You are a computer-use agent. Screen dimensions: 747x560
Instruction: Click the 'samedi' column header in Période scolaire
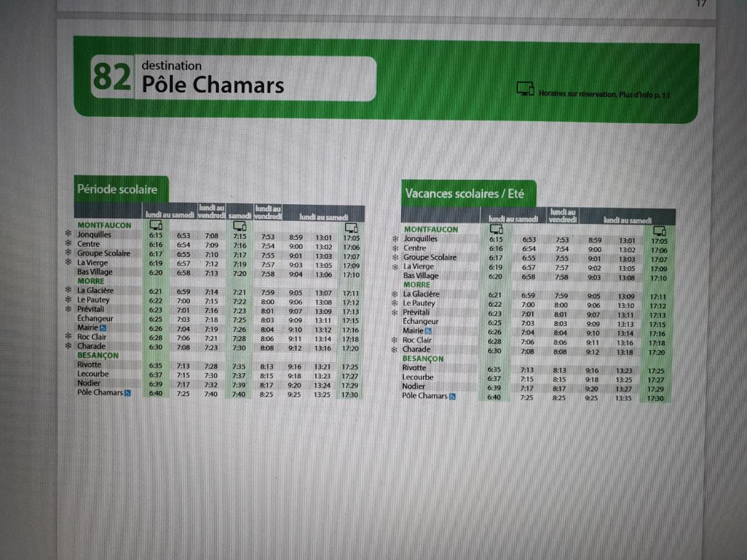tap(240, 215)
